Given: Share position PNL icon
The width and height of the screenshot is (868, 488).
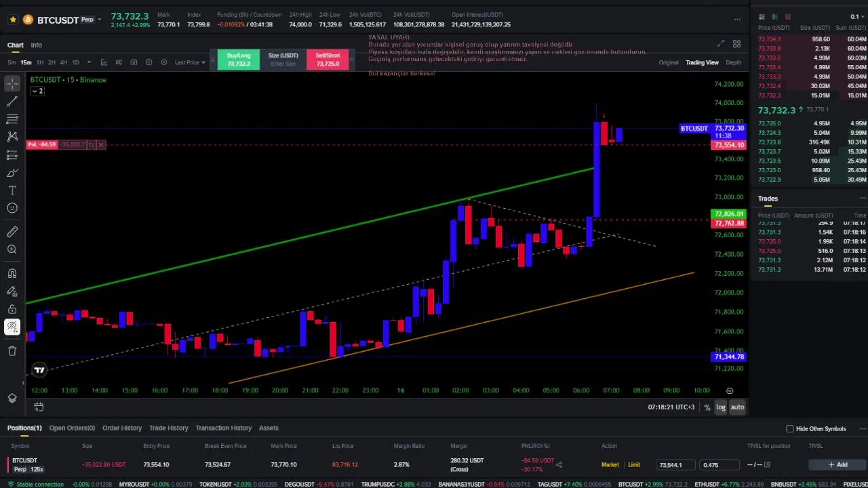Looking at the screenshot, I should pyautogui.click(x=559, y=464).
